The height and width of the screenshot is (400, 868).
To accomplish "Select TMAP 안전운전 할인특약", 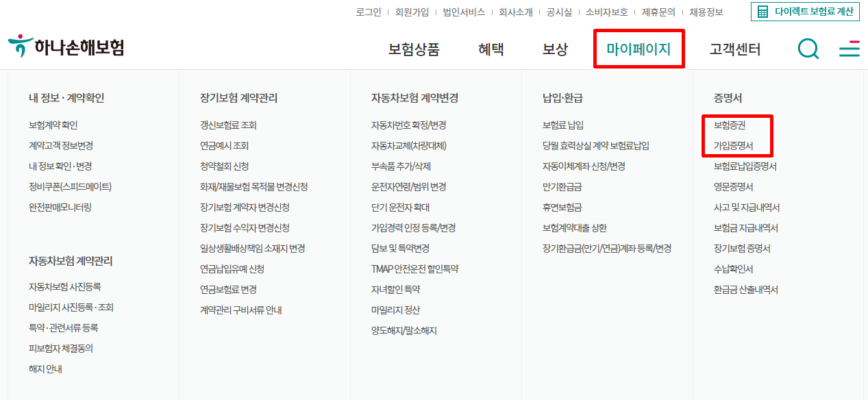I will point(415,269).
